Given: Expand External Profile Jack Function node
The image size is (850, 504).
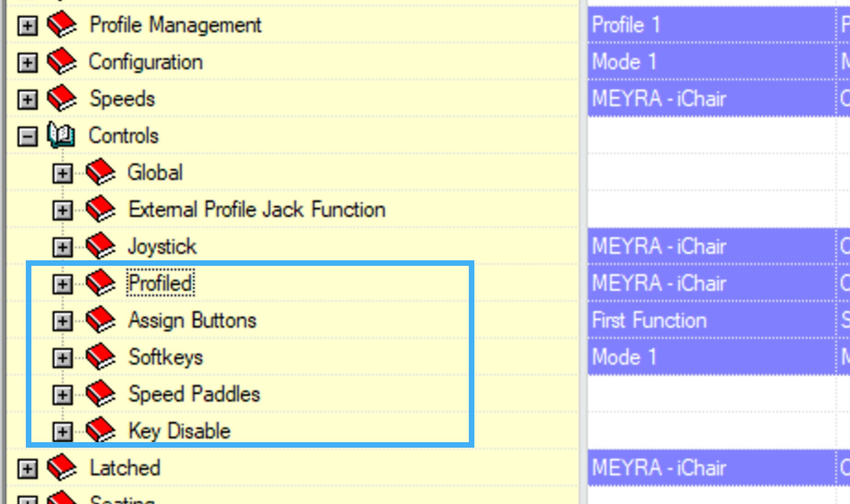Looking at the screenshot, I should tap(62, 210).
